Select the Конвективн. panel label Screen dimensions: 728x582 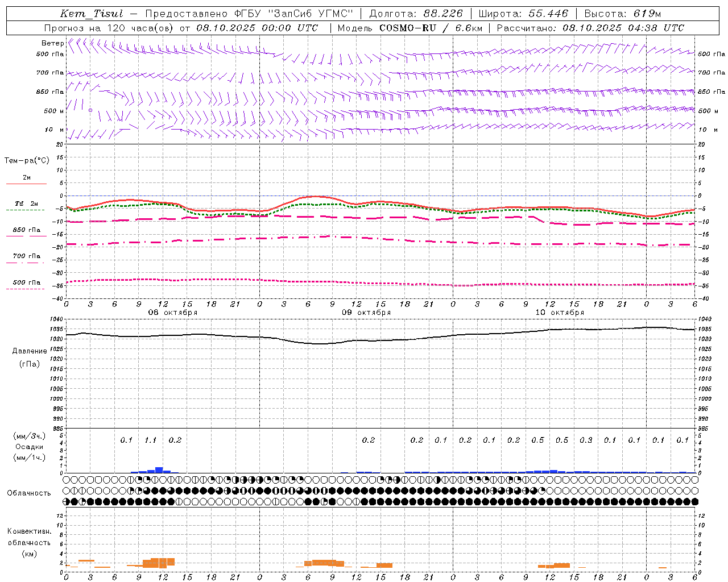click(30, 531)
